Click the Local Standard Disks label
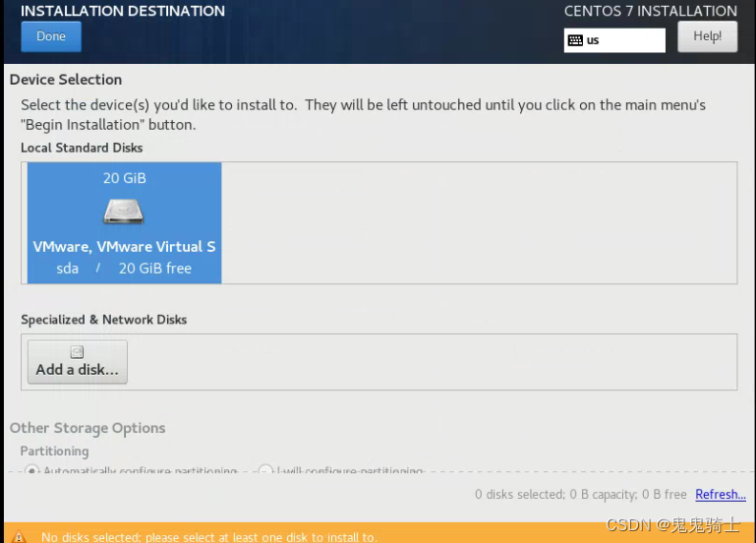Screen dimensions: 756x543 [x=82, y=148]
